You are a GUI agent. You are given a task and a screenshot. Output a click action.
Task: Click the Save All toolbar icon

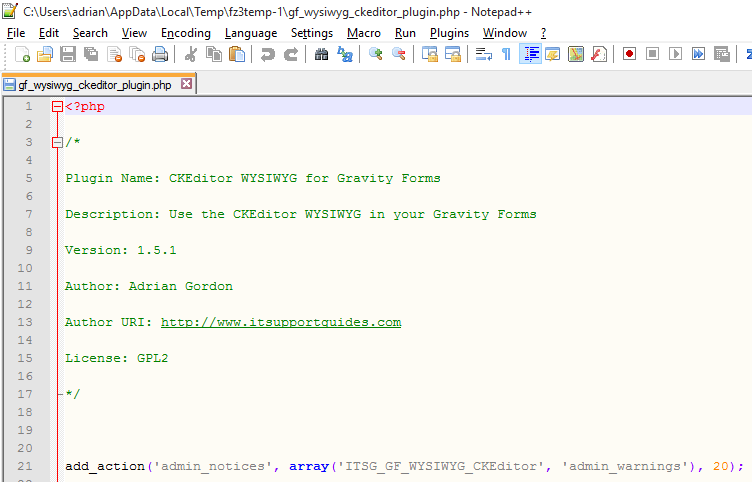91,54
